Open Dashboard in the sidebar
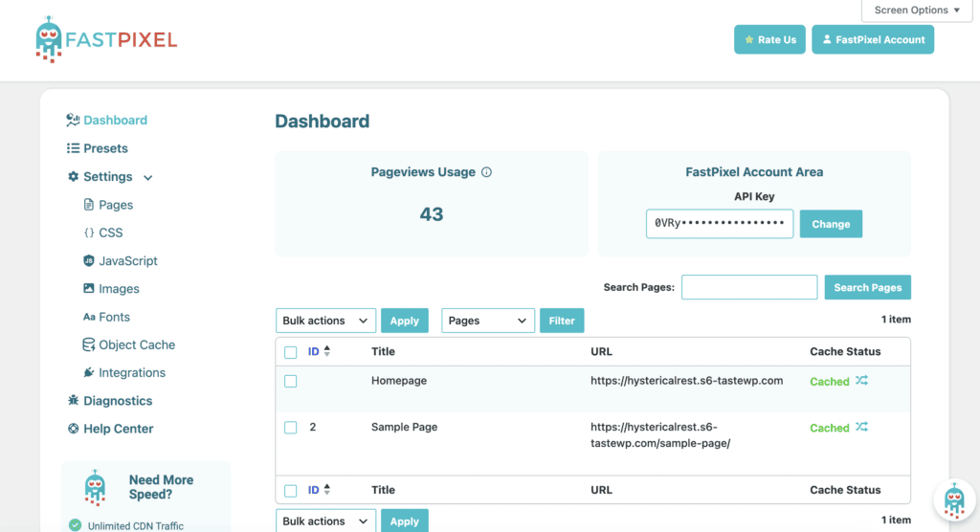980x532 pixels. point(116,120)
